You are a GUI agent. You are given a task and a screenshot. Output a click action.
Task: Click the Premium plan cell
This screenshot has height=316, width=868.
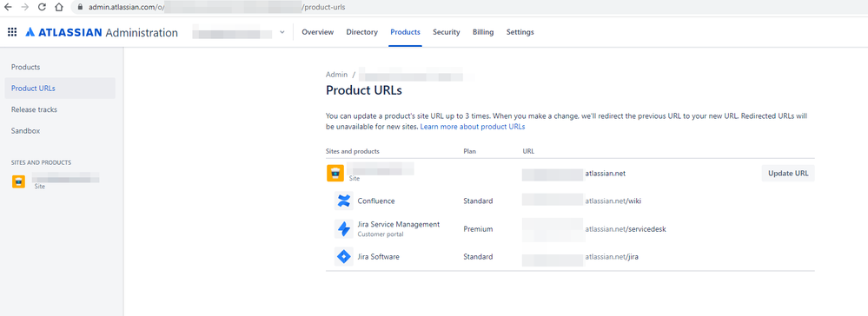pyautogui.click(x=478, y=228)
